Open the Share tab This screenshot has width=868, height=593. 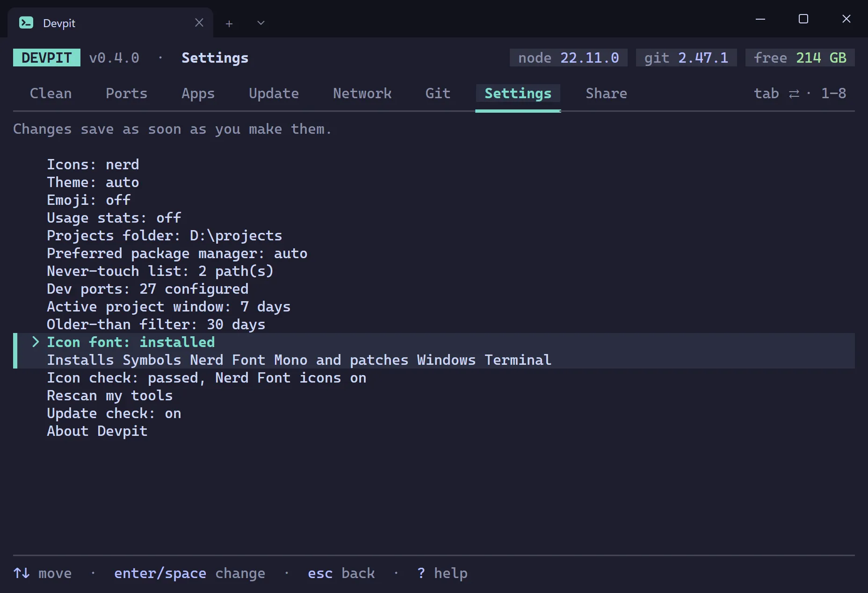pyautogui.click(x=607, y=94)
